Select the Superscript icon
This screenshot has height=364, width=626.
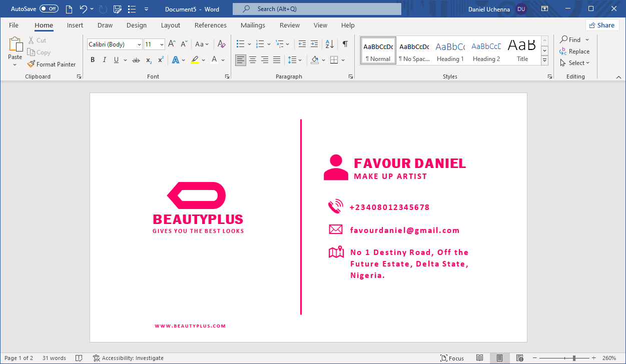point(160,59)
